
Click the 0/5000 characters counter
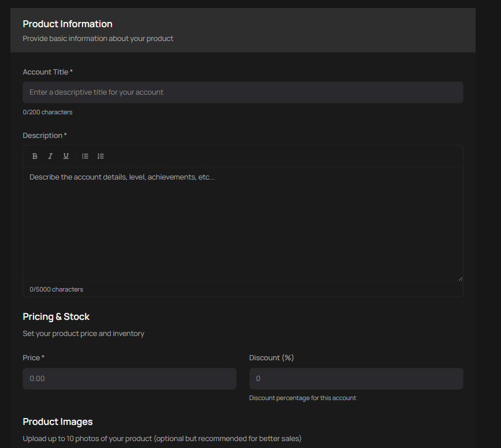tap(56, 289)
